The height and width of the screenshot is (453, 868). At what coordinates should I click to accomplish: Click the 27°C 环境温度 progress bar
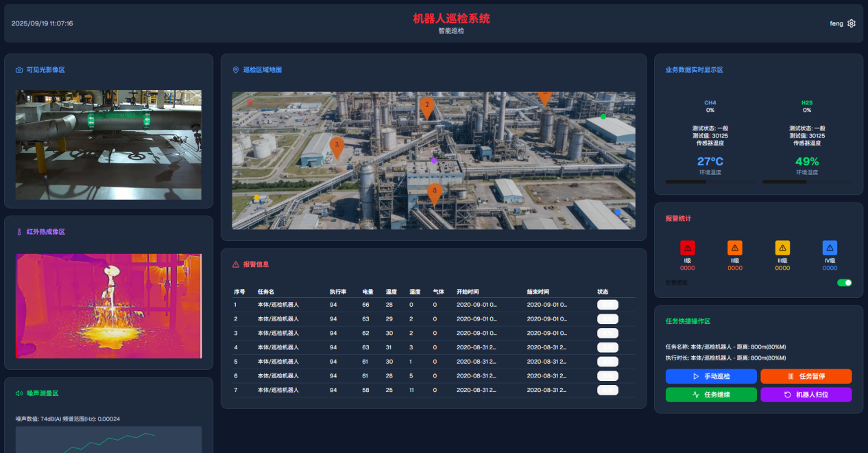(x=710, y=182)
